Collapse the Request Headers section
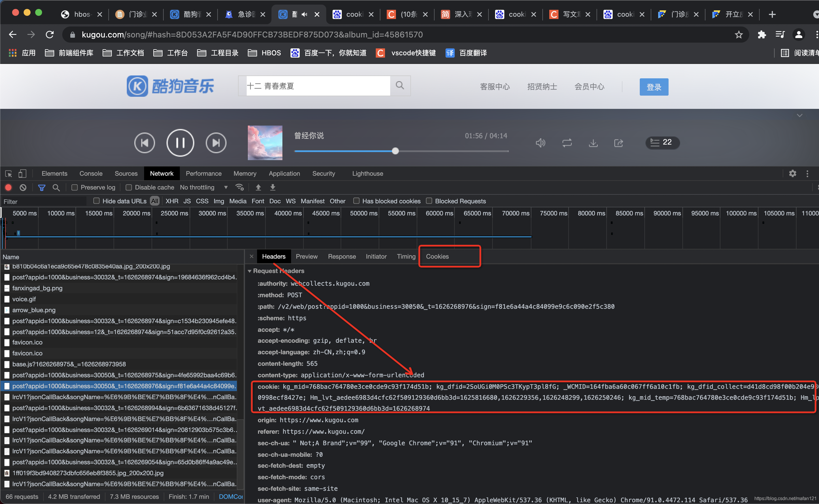819x504 pixels. (250, 271)
